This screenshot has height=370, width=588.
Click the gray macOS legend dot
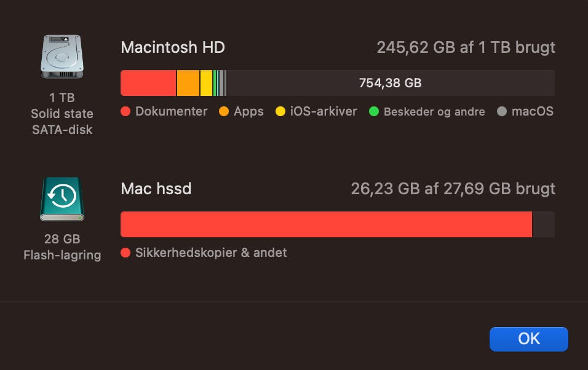pos(502,112)
